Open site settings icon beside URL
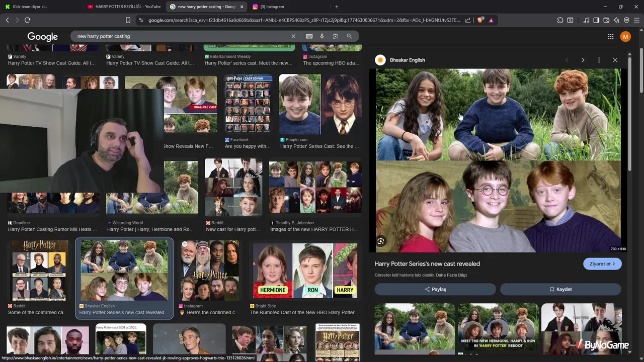The width and height of the screenshot is (644, 362). coord(140,20)
